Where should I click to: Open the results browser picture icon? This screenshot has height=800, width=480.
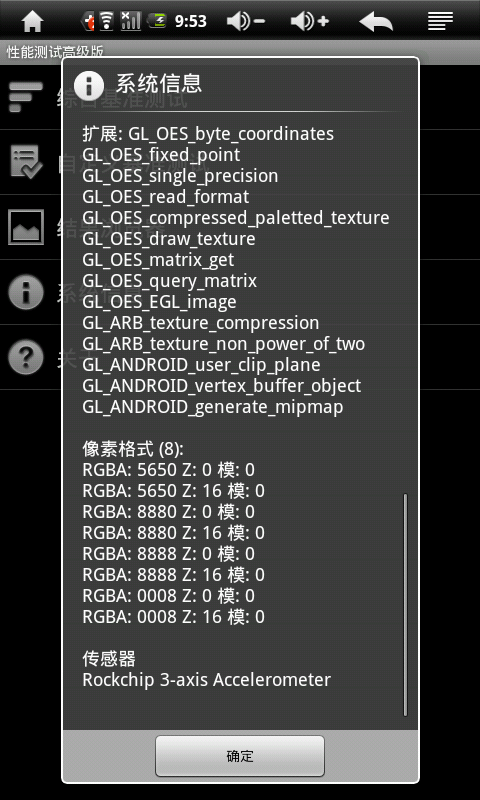click(x=26, y=227)
